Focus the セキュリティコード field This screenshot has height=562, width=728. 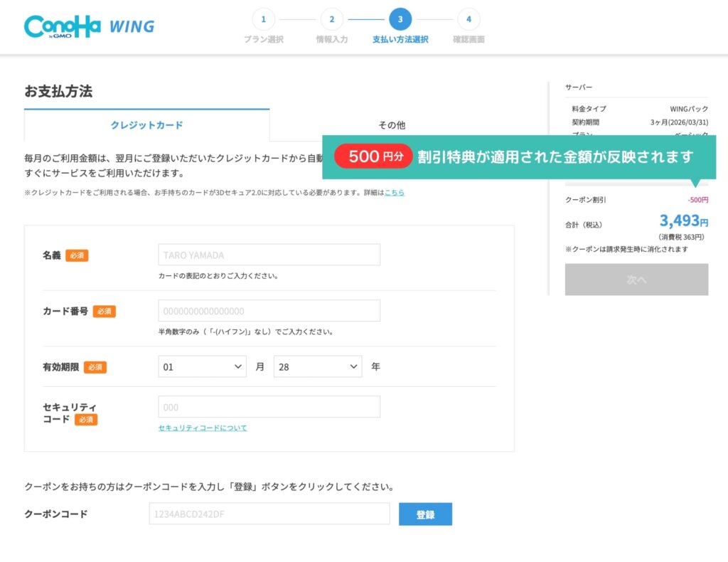point(269,406)
